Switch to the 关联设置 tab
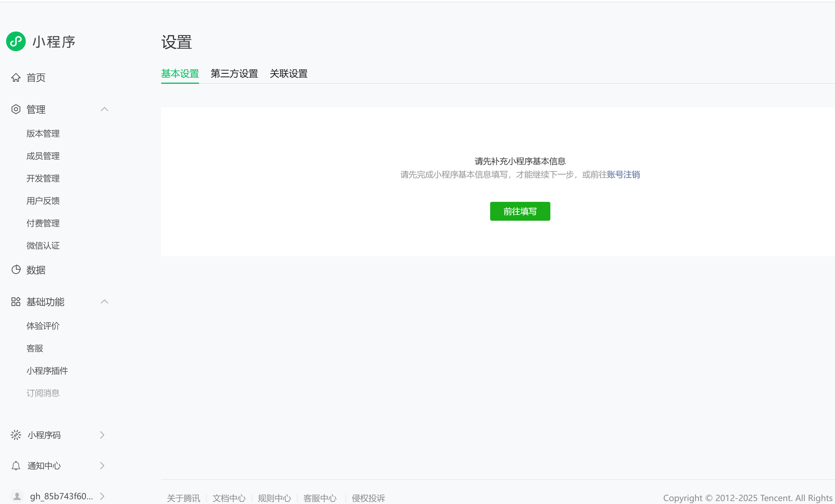Viewport: 835px width, 504px height. 288,73
